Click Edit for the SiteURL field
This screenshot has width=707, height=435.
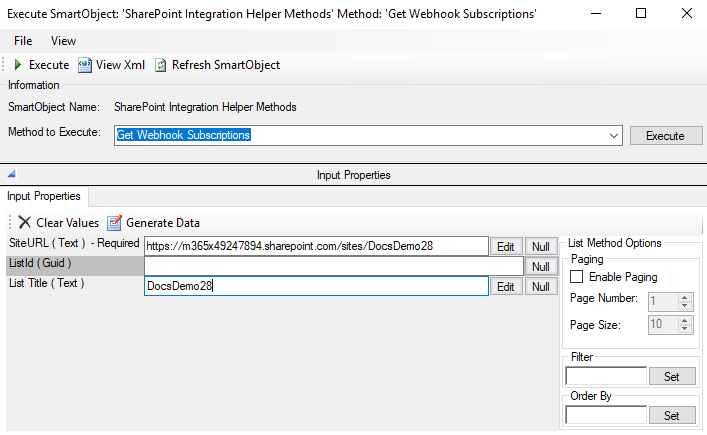(x=505, y=247)
